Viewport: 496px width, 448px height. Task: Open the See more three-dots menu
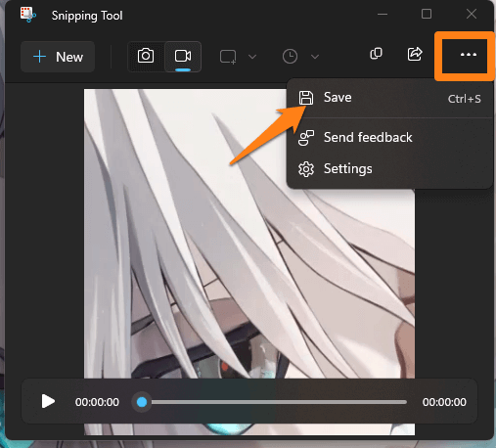[469, 55]
